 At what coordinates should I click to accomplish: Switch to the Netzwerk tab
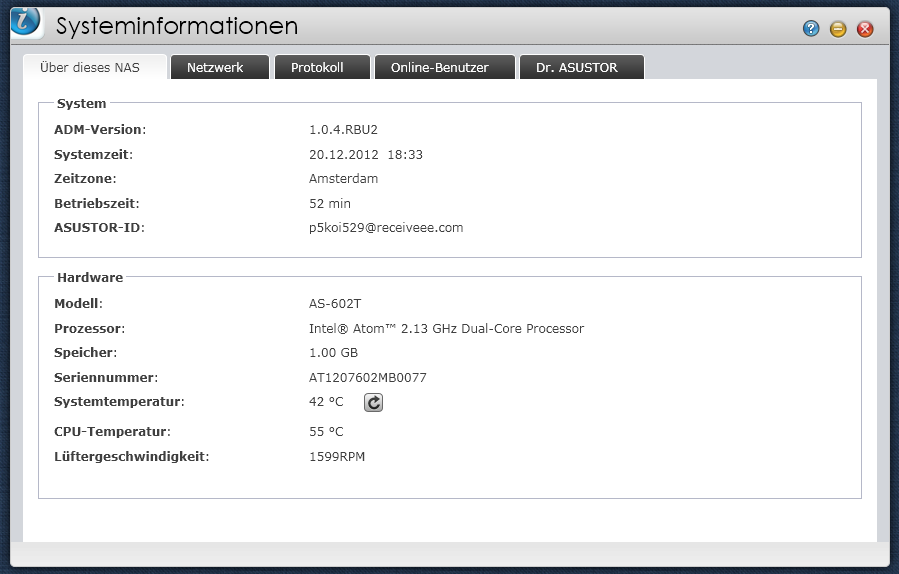[220, 67]
